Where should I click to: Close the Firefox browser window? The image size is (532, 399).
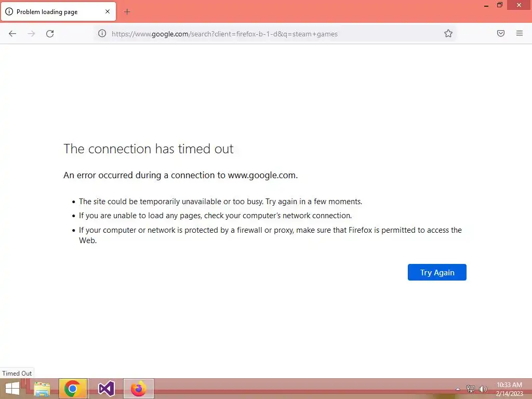(519, 5)
